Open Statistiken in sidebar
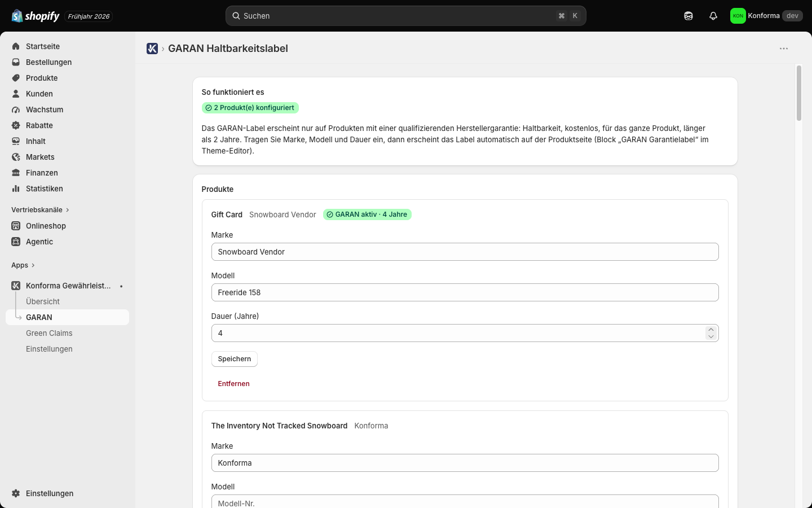Viewport: 812px width, 508px height. [45, 189]
